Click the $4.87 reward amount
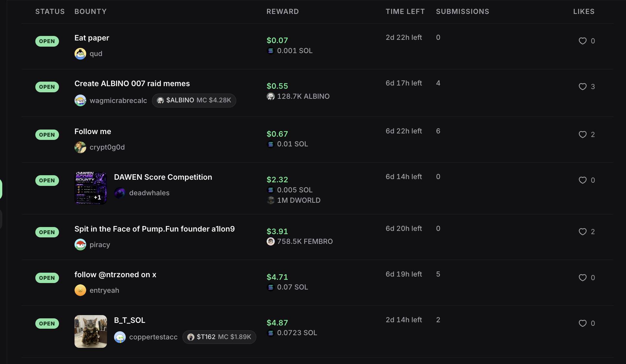This screenshot has width=626, height=364. pos(277,323)
